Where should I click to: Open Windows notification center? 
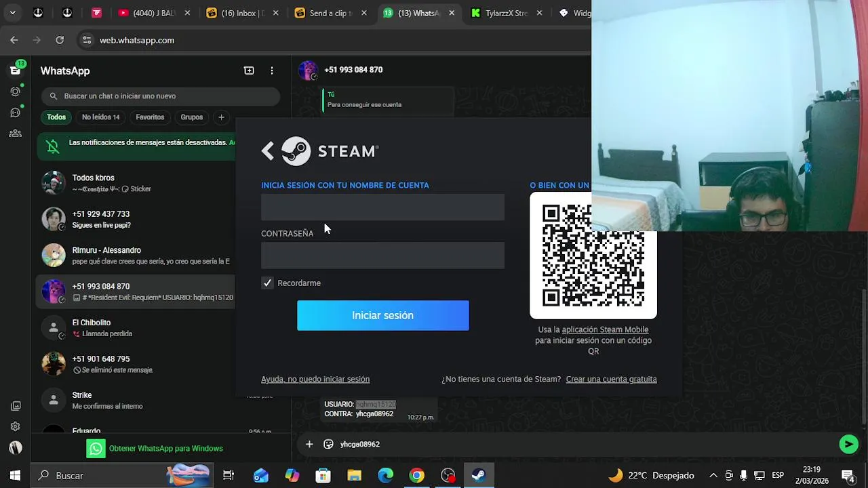click(848, 476)
